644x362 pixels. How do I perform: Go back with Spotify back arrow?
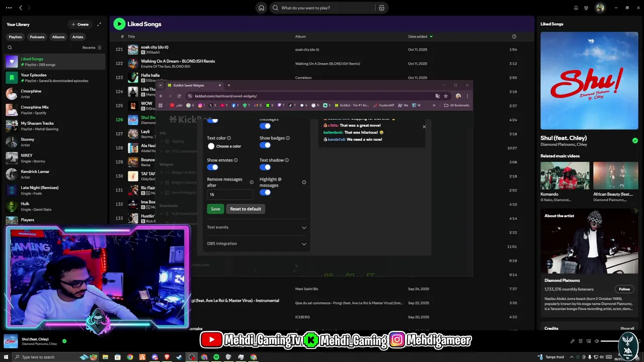[21, 8]
